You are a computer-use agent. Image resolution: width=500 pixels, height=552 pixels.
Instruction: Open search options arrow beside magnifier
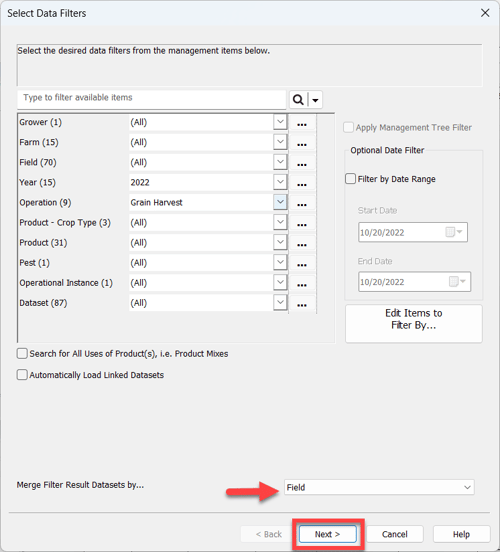315,100
